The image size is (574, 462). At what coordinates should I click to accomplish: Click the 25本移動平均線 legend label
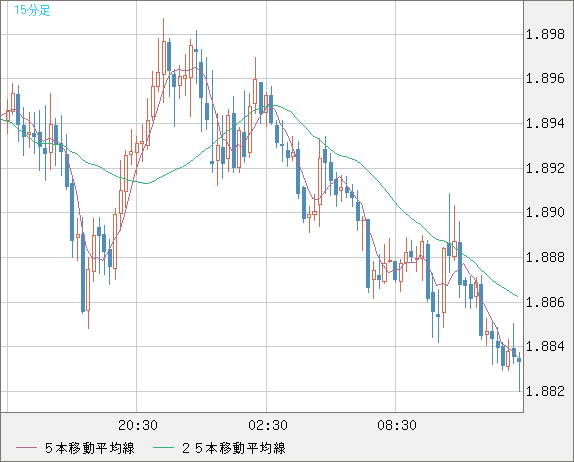click(234, 448)
